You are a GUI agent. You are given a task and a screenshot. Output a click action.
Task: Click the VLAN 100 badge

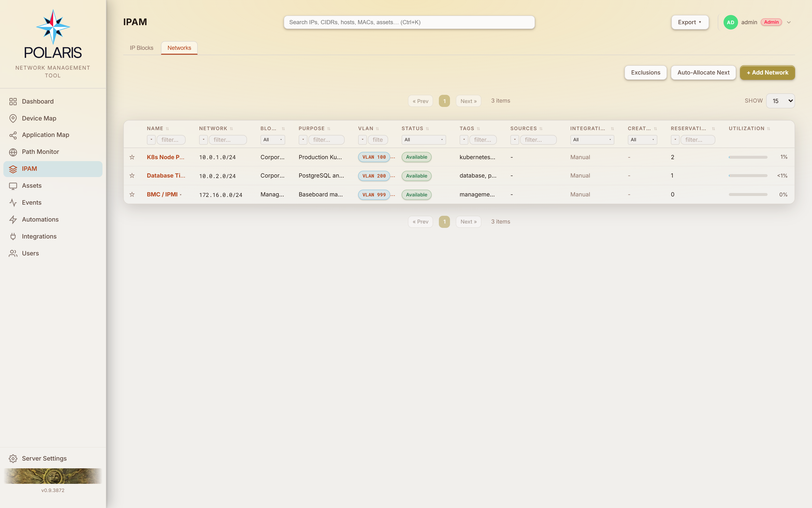(x=374, y=157)
